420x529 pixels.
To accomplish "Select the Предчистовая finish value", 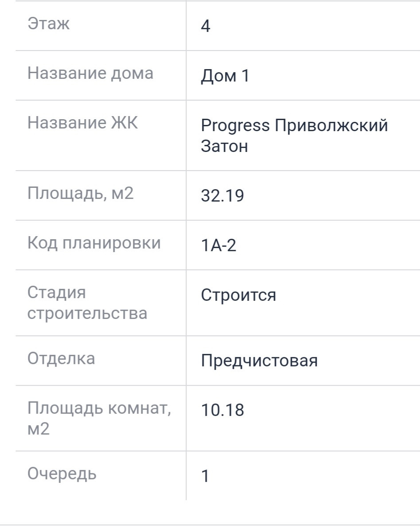I will click(259, 361).
